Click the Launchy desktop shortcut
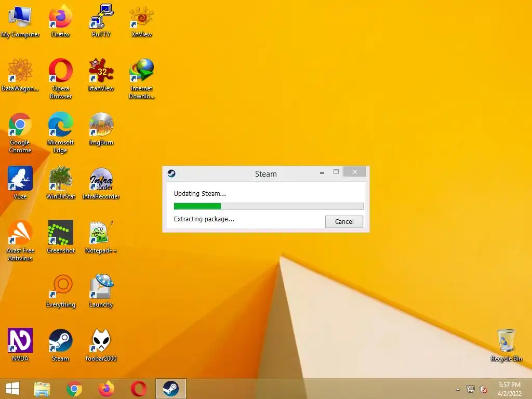The height and width of the screenshot is (399, 532). pyautogui.click(x=101, y=291)
